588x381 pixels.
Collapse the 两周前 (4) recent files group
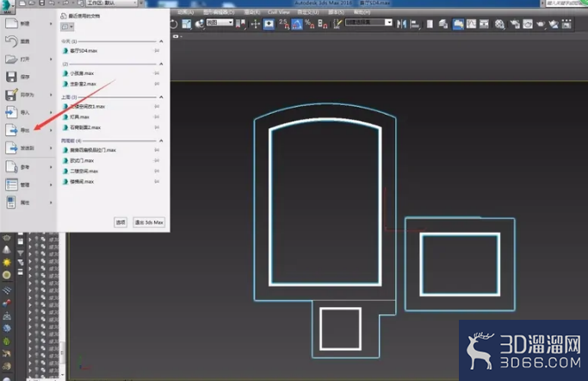[x=161, y=141]
